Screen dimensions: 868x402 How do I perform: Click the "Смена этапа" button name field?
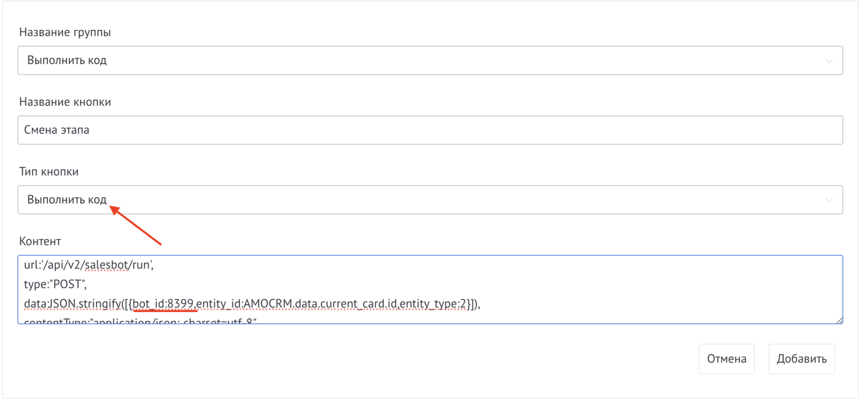430,130
